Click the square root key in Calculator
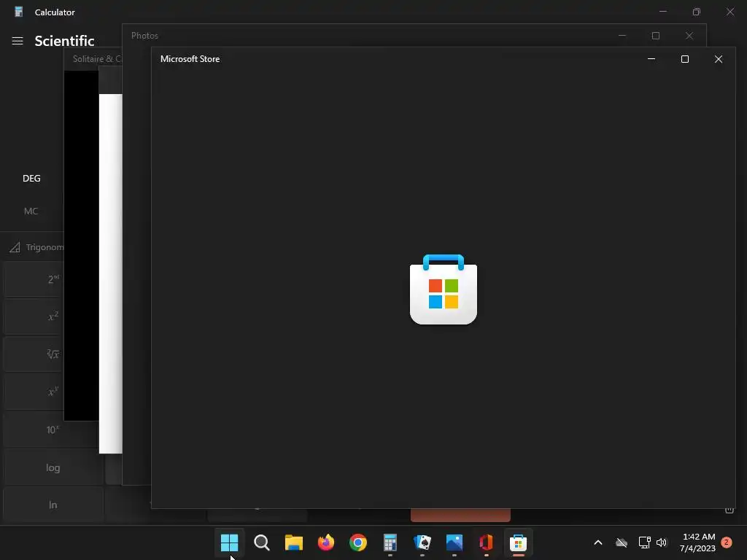This screenshot has width=747, height=560. coord(34,354)
